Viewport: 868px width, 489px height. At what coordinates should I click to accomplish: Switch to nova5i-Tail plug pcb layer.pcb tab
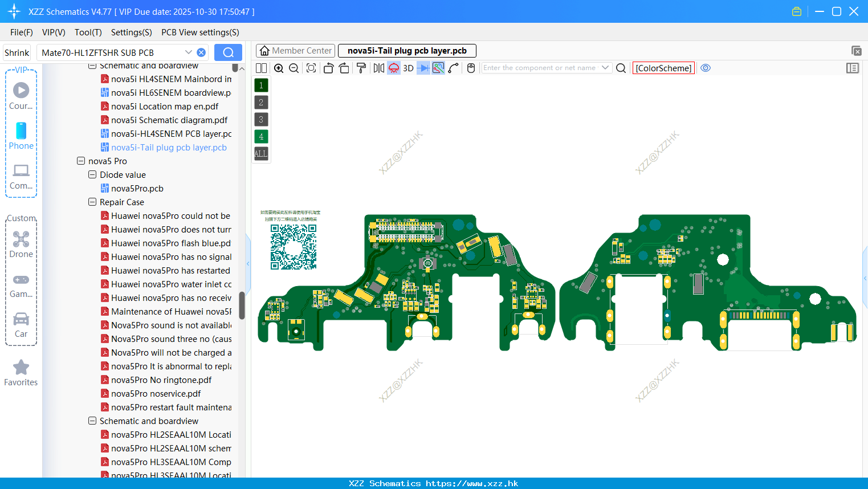click(x=407, y=51)
